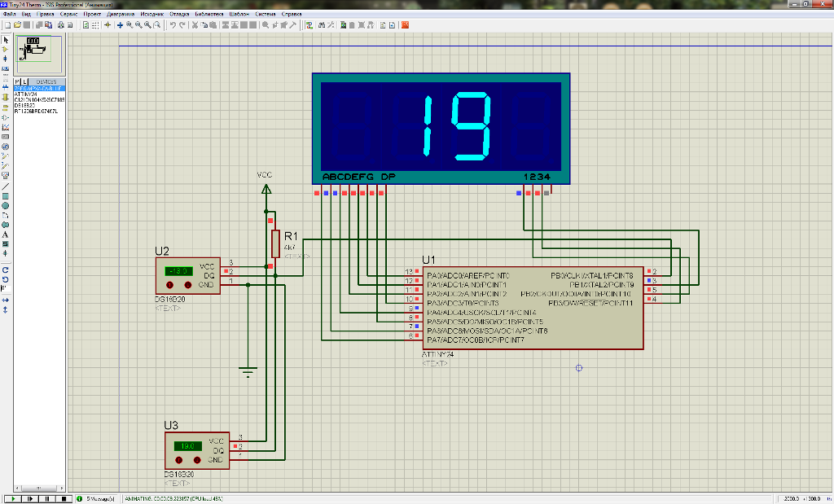Click the schematic overview thumbnail

tap(39, 54)
